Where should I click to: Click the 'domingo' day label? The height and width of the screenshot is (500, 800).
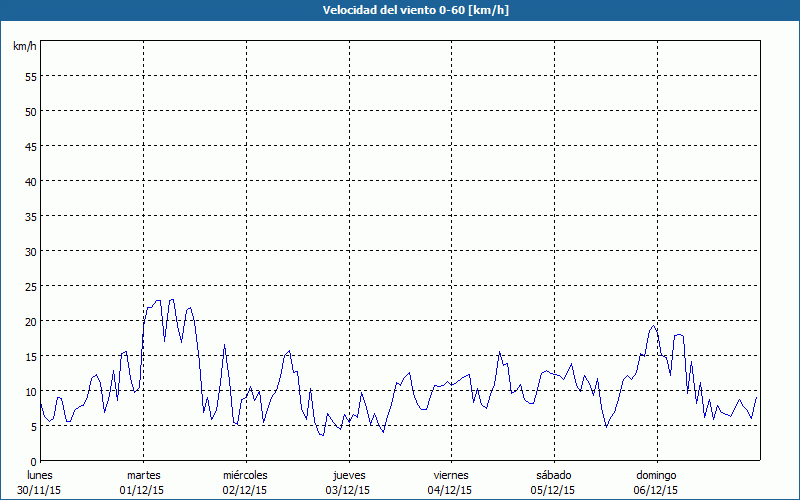point(656,475)
